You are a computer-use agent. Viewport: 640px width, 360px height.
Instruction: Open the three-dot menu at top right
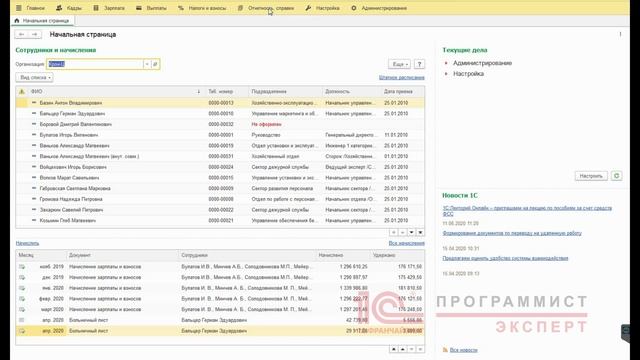[x=620, y=34]
